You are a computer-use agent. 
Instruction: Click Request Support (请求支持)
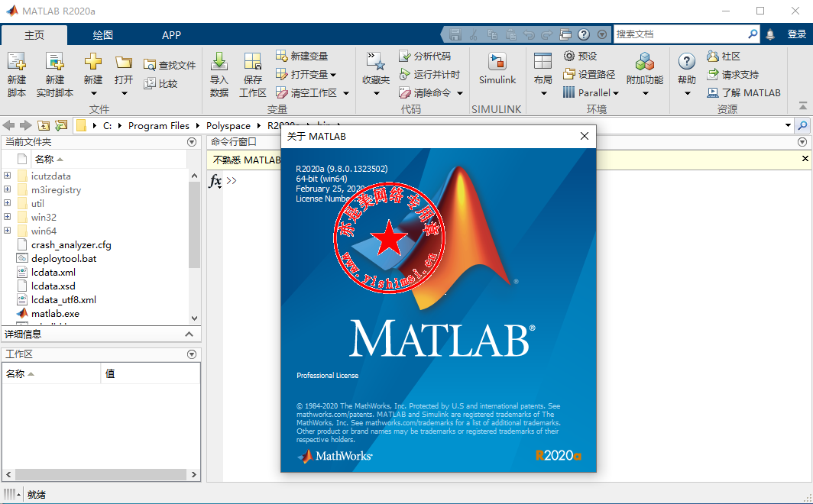[733, 75]
